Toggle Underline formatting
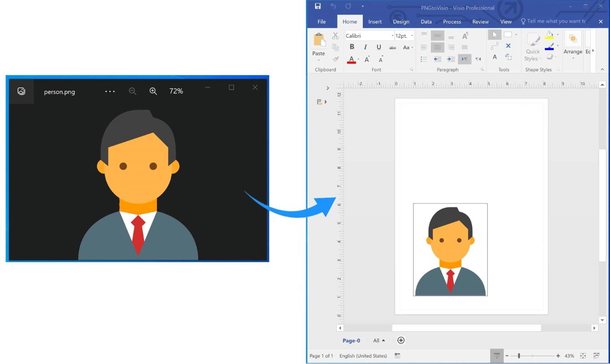Screen dimensions: 610x364 (379, 47)
